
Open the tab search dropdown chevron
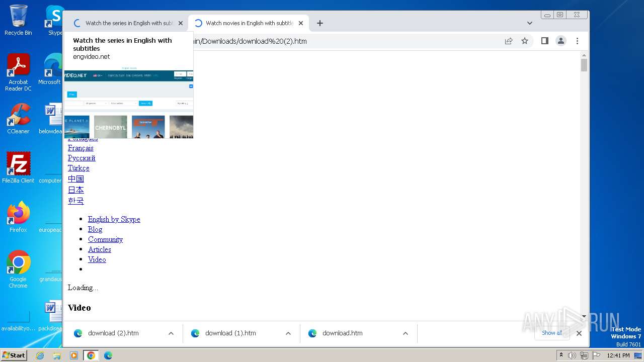[530, 23]
